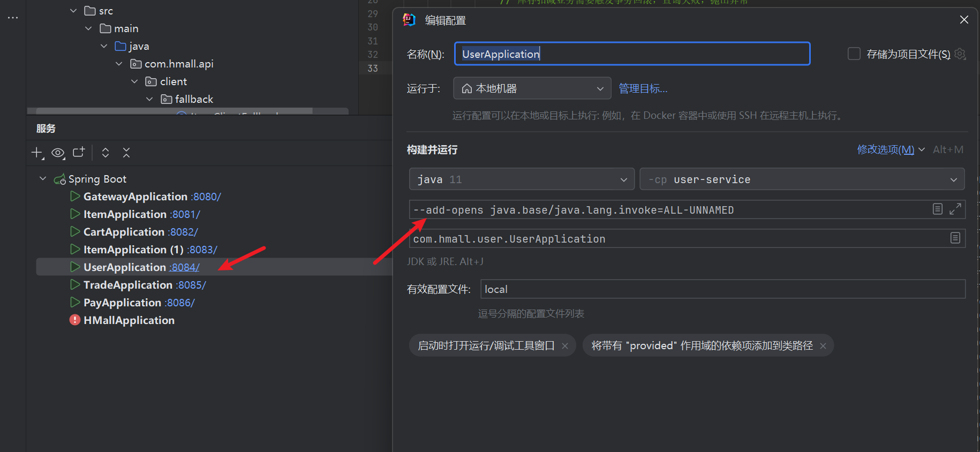Click the insert macros icon in VM options
This screenshot has height=452, width=980.
(x=938, y=209)
